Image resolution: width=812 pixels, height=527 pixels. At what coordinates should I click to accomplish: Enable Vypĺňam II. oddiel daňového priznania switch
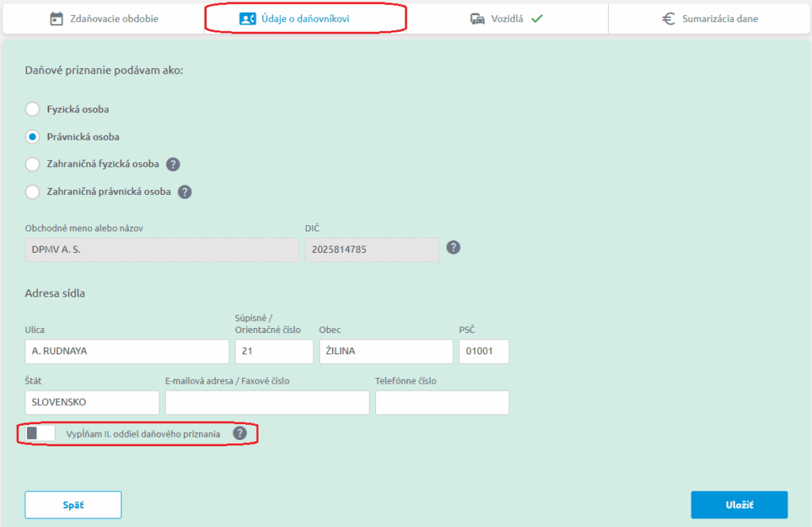pos(40,433)
